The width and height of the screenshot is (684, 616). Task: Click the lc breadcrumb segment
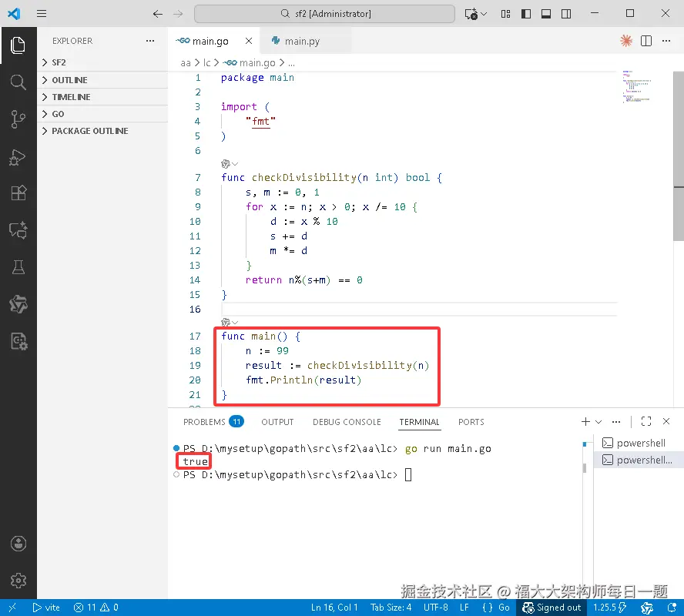(206, 63)
